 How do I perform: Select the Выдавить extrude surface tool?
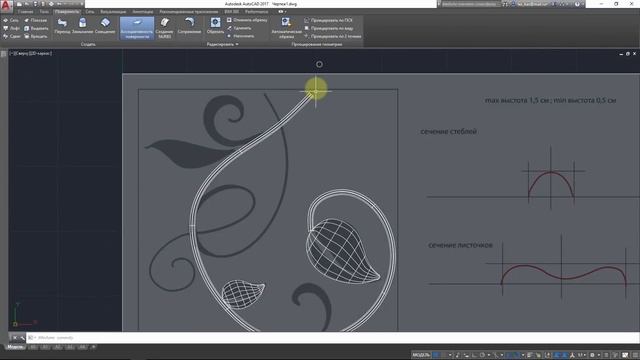[x=36, y=28]
